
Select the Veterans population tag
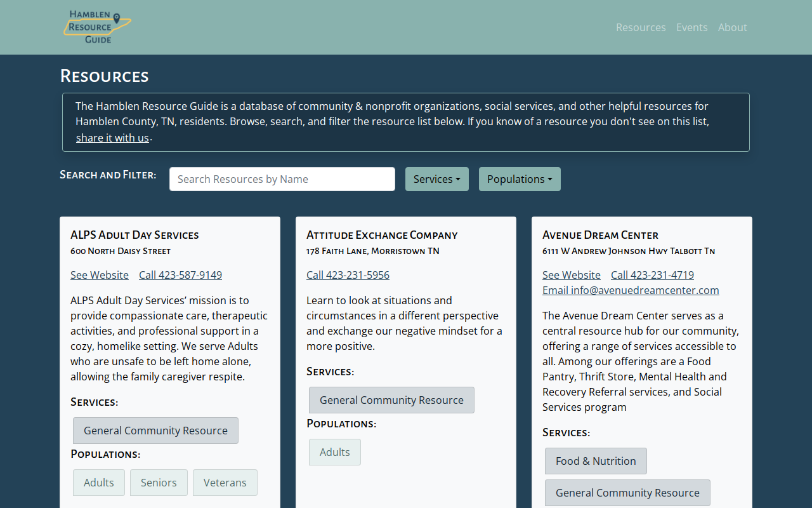(225, 483)
